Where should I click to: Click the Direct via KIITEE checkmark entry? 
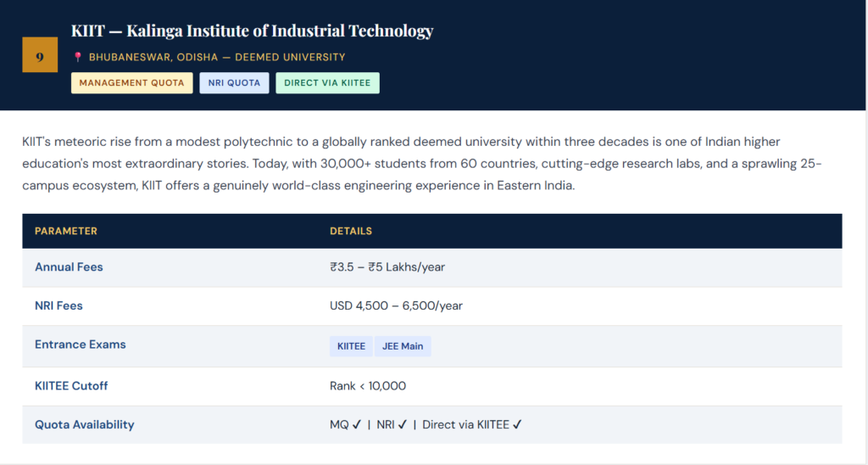(472, 424)
